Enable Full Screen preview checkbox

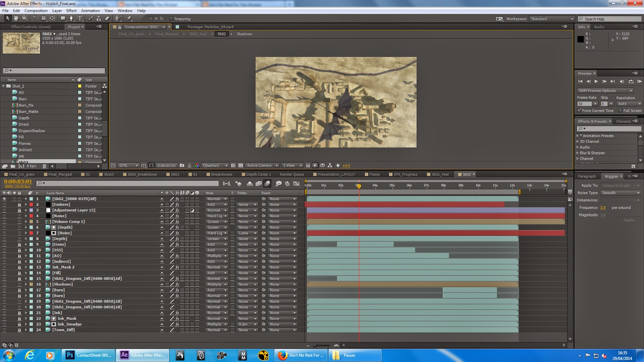click(x=620, y=111)
